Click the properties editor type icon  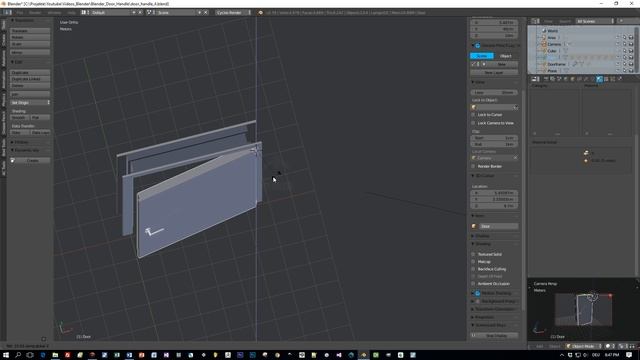pos(536,79)
